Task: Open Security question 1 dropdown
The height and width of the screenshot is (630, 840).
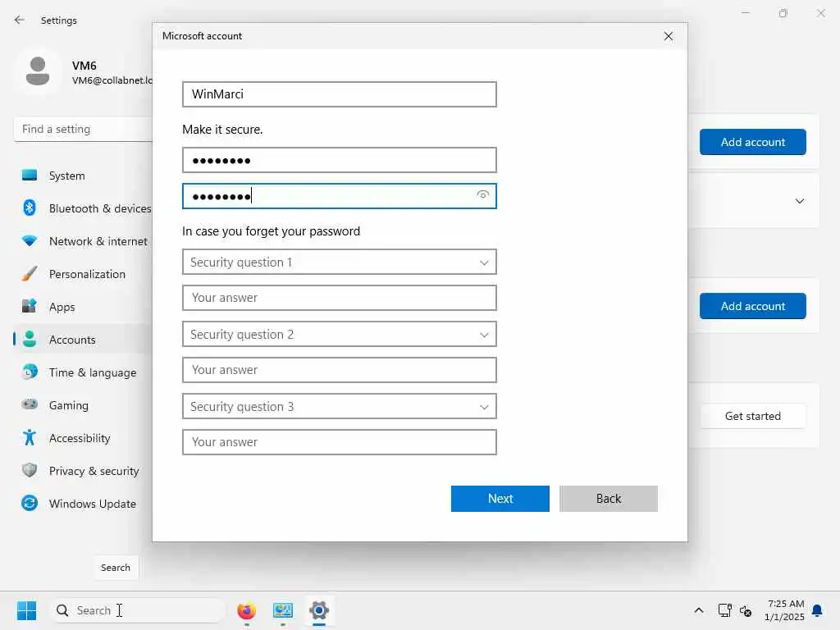Action: (x=339, y=262)
